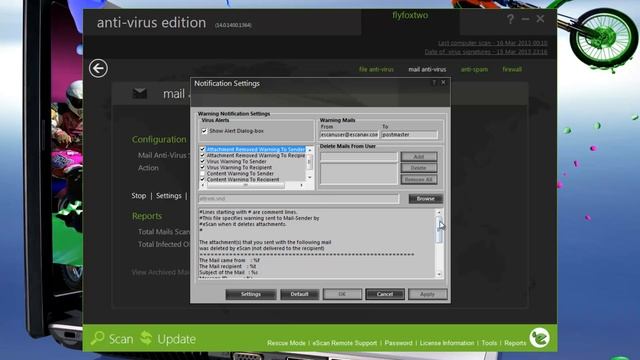
Task: Click the Reports heading in main window
Action: [147, 216]
